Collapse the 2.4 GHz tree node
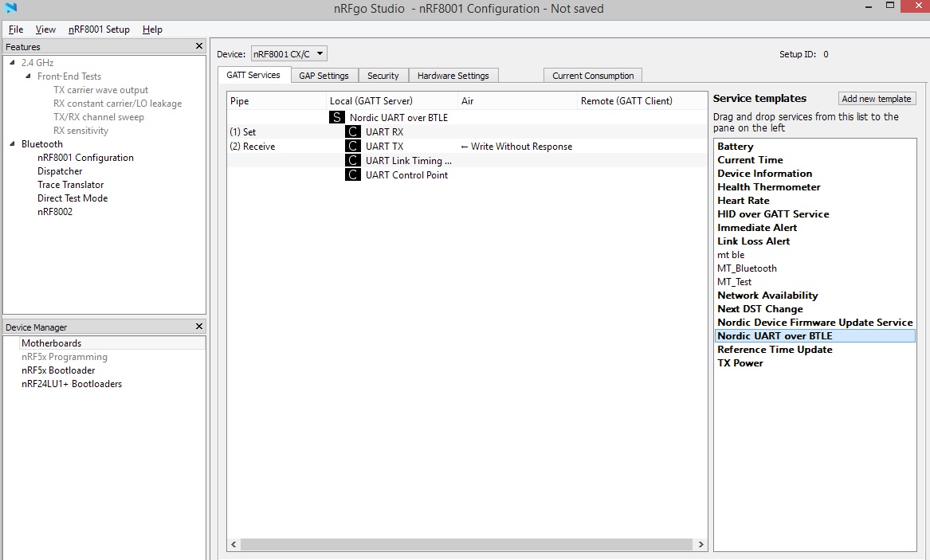 13,62
